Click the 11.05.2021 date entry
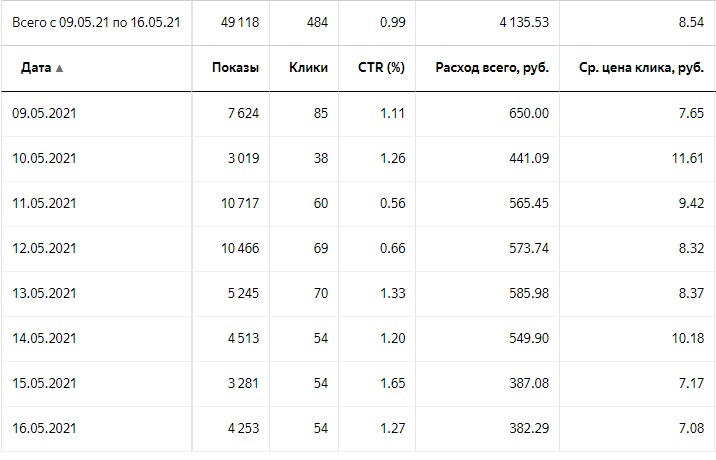This screenshot has height=460, width=716. point(44,203)
